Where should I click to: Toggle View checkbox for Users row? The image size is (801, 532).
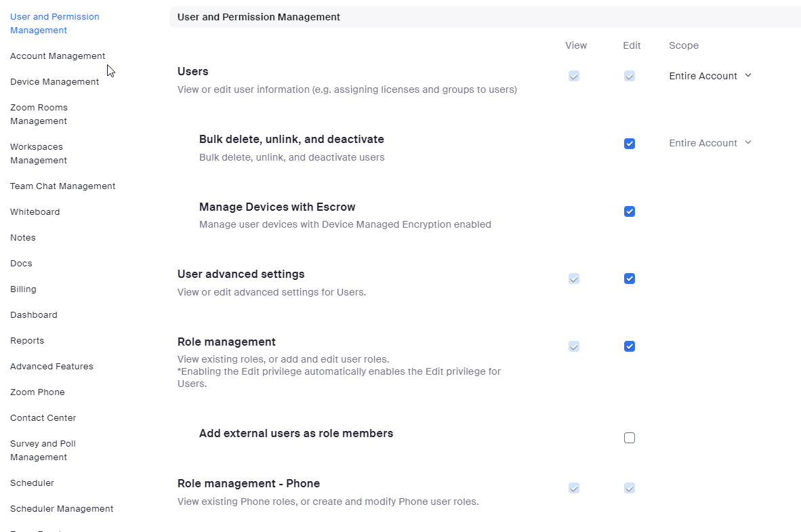click(574, 76)
